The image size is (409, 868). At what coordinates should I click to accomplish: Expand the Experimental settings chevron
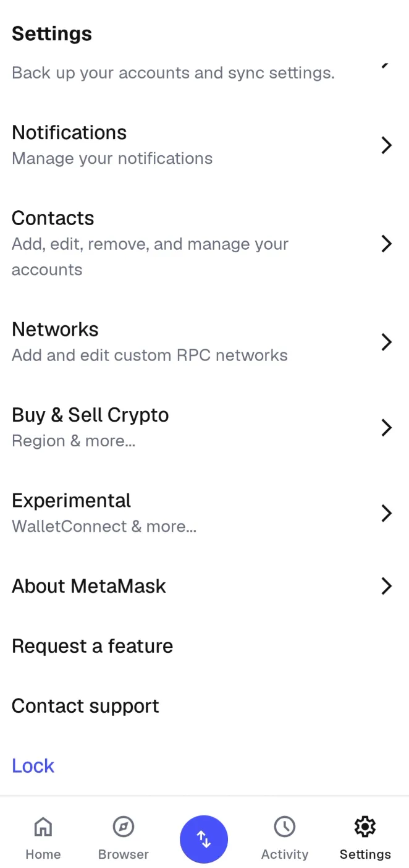(387, 513)
